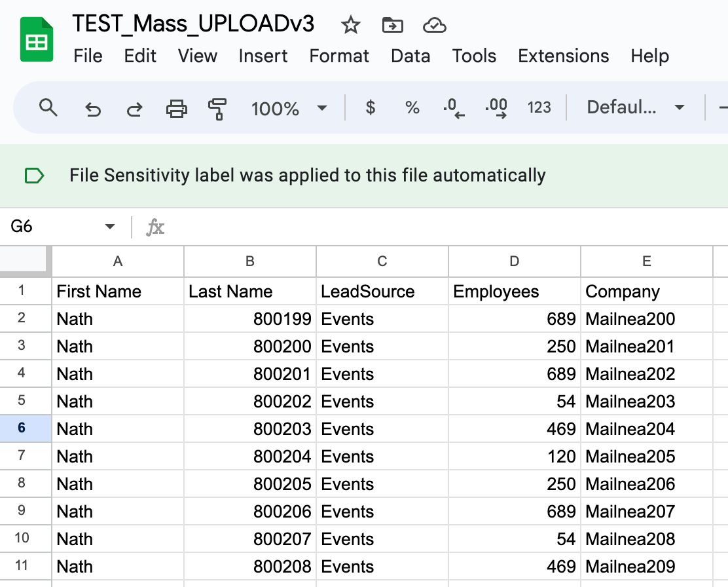This screenshot has height=587, width=728.
Task: Click the search menus magnifier icon
Action: pos(48,108)
